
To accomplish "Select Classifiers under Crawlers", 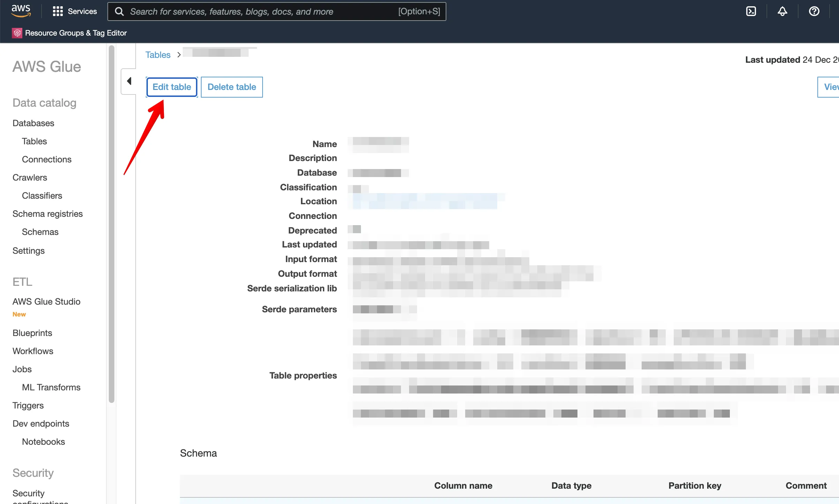I will (x=42, y=196).
